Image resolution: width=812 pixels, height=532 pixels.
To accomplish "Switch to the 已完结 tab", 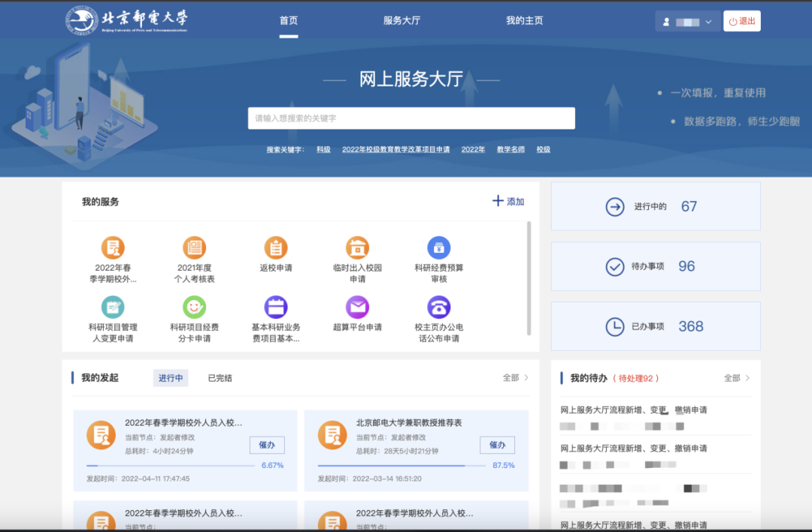I will [x=220, y=378].
